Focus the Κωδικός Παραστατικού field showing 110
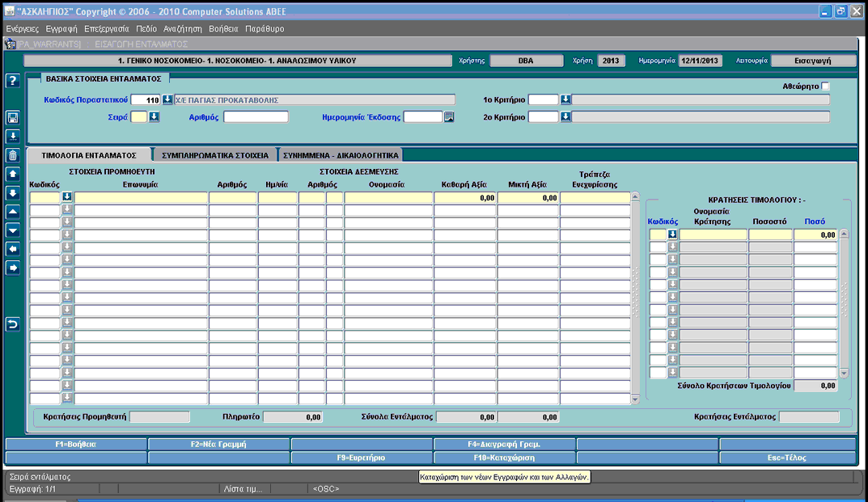The image size is (868, 502). click(x=146, y=99)
